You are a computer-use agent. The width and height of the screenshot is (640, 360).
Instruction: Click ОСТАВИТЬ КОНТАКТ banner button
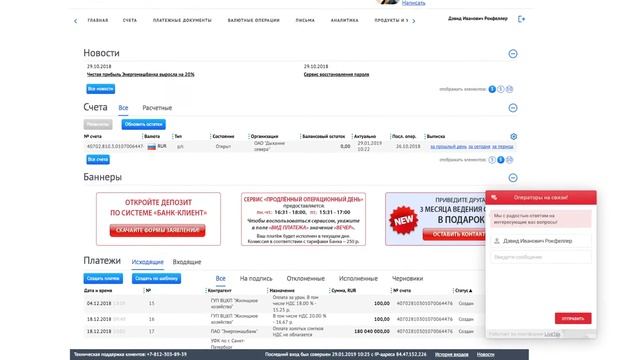coord(454,234)
